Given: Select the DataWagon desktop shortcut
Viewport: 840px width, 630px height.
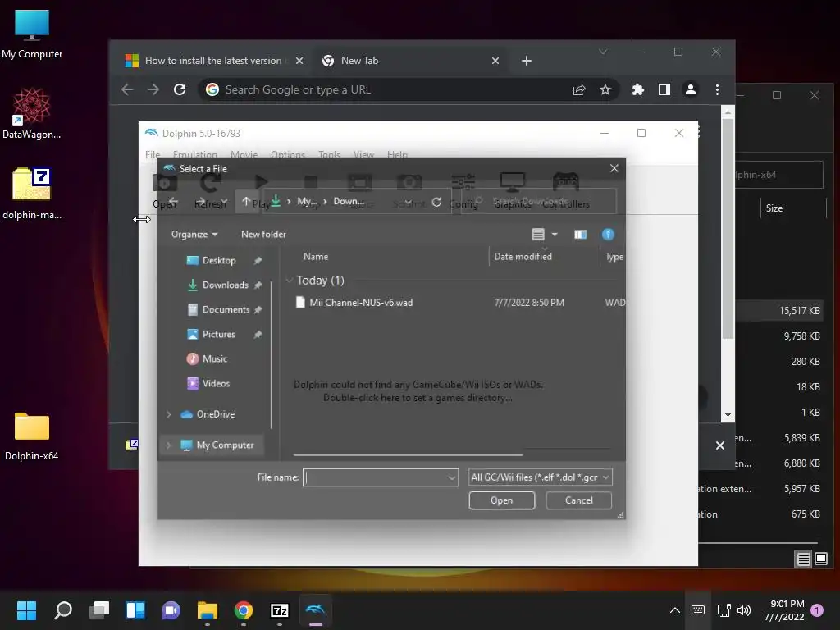Looking at the screenshot, I should click(32, 113).
